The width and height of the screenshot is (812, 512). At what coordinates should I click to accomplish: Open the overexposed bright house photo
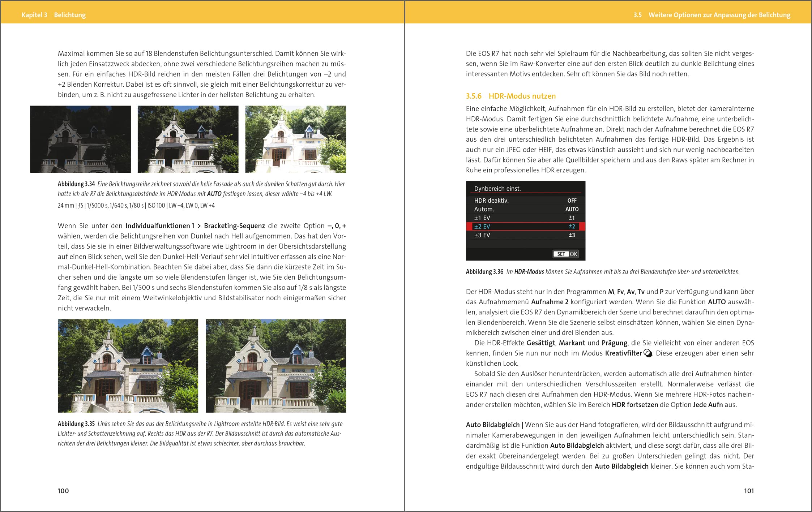coord(296,139)
